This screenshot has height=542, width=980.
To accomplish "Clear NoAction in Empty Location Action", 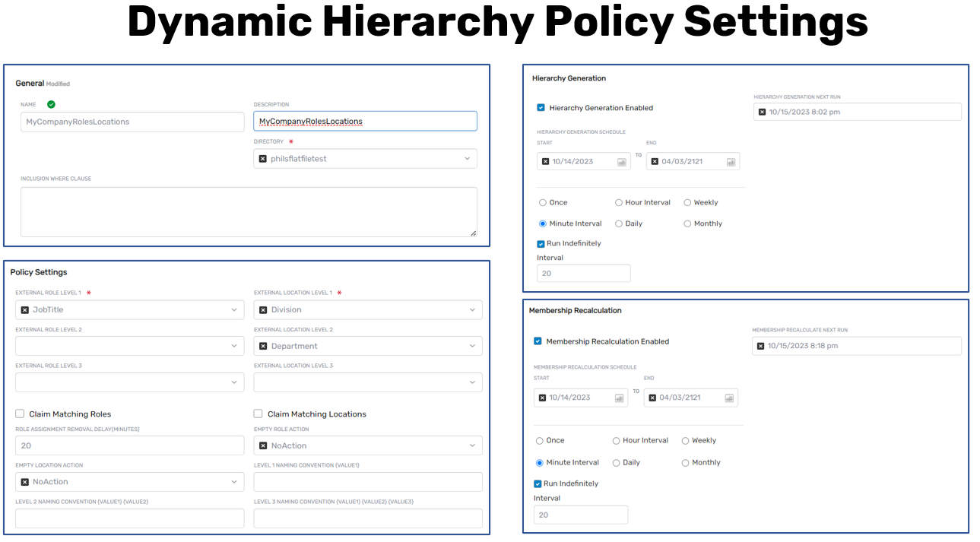I will point(25,482).
